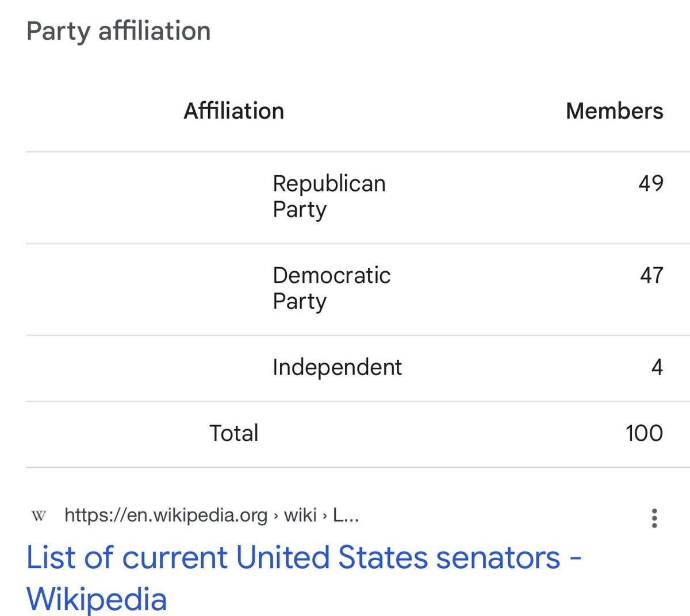Click the total member count 100
Viewport: 690px width, 616px height.
[x=644, y=433]
